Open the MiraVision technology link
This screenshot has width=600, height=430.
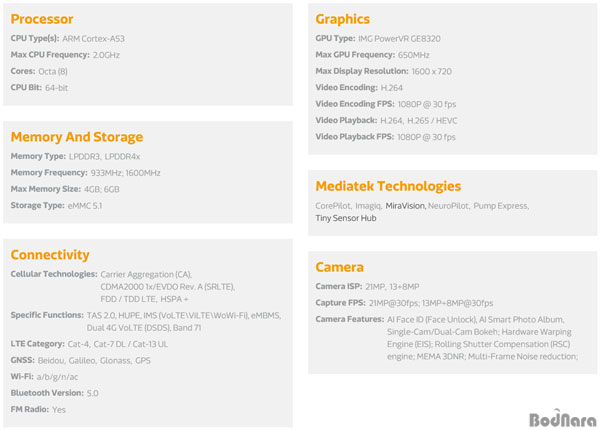(x=405, y=206)
